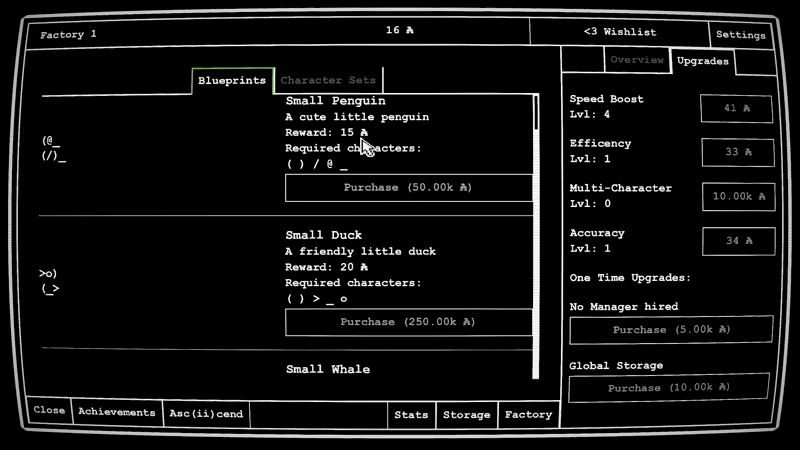
Task: Click penguin required characters '( ) / @ _'
Action: (317, 164)
